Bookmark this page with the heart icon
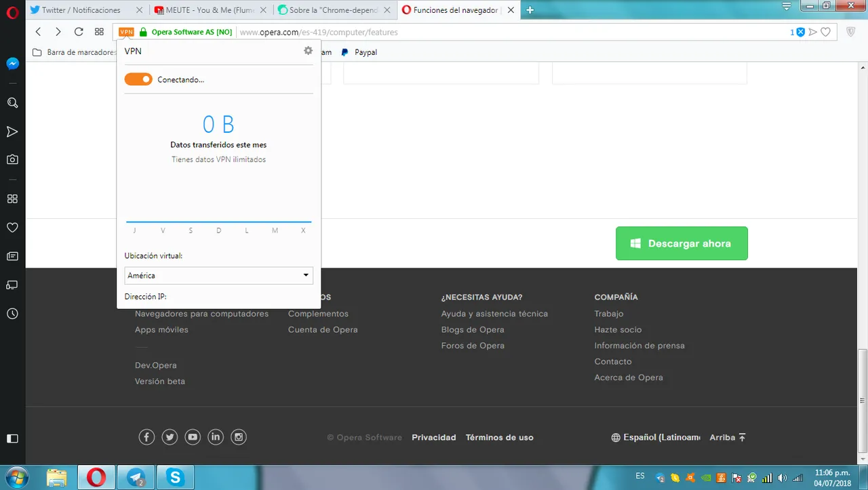The width and height of the screenshot is (868, 490). coord(825,32)
